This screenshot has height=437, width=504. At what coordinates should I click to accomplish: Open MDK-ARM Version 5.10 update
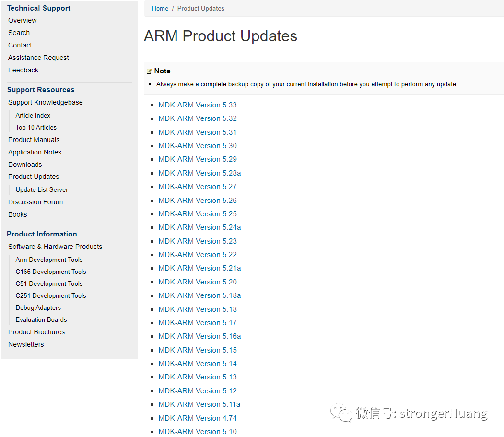198,432
